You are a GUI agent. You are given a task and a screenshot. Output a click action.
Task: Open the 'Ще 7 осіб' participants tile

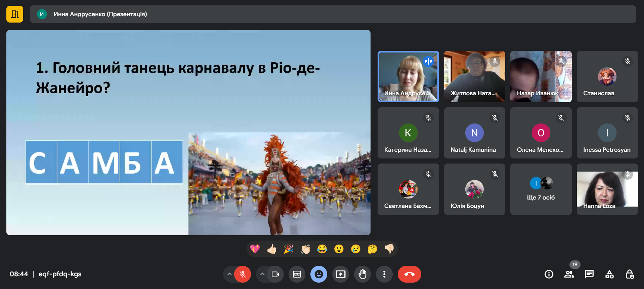541,189
